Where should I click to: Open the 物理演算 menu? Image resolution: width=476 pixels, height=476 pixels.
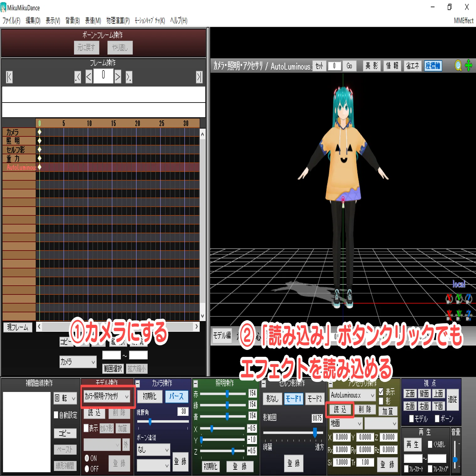(x=118, y=21)
